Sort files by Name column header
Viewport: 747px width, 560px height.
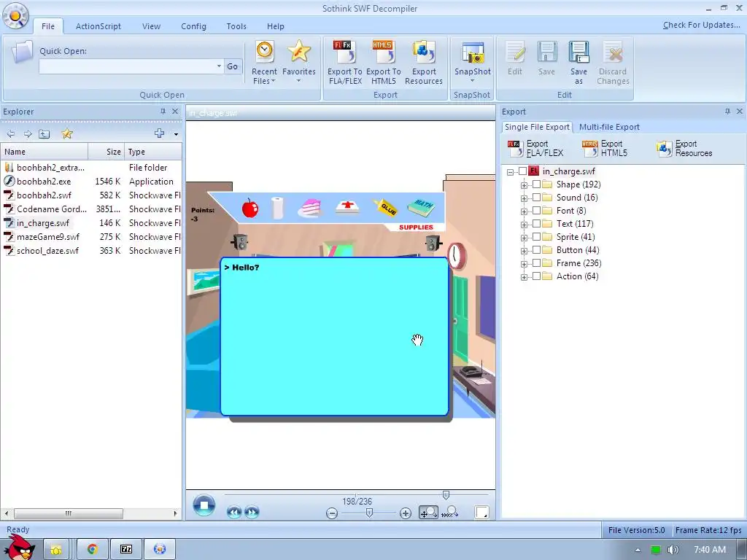pos(44,152)
